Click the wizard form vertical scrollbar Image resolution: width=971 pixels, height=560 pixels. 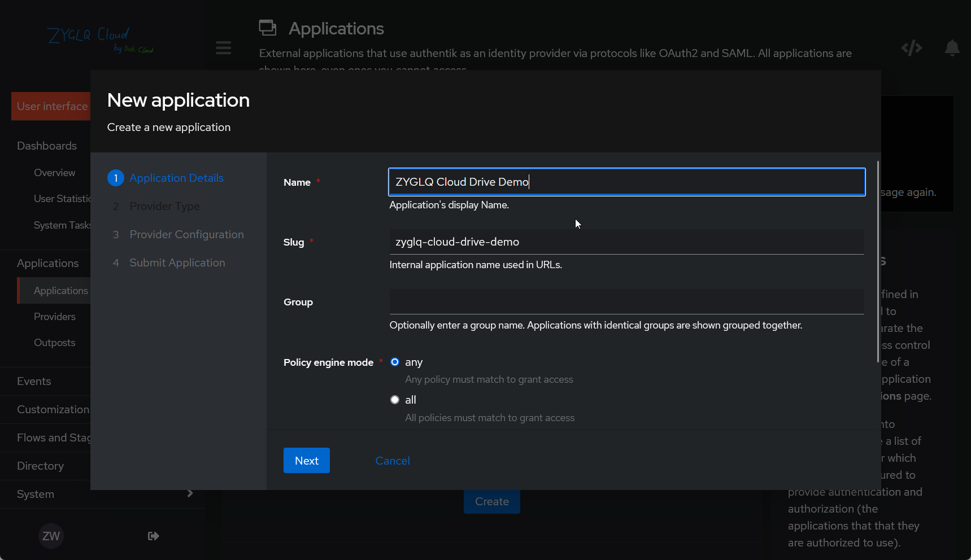(878, 262)
